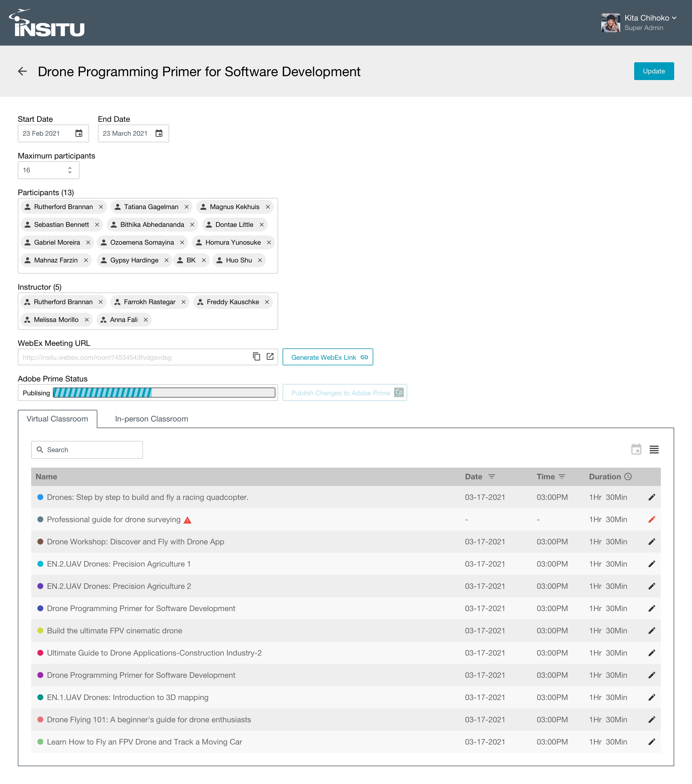
Task: Click warning icon on drone surveying row
Action: click(187, 520)
